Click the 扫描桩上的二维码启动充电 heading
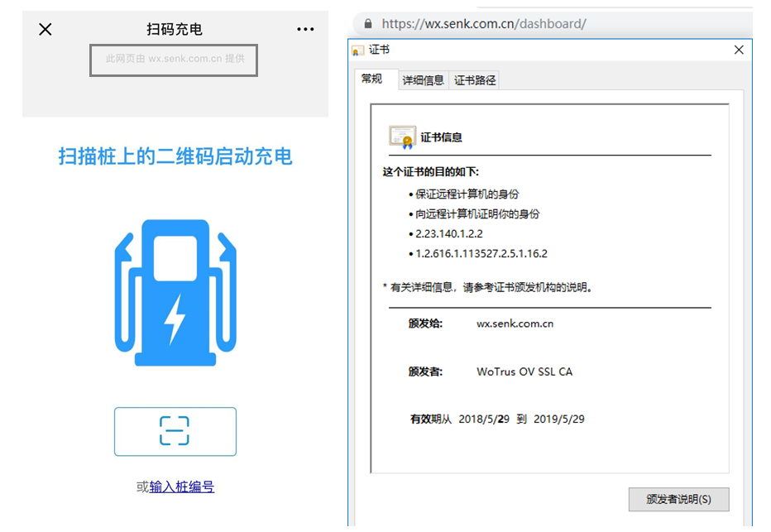The width and height of the screenshot is (771, 532). (x=175, y=156)
